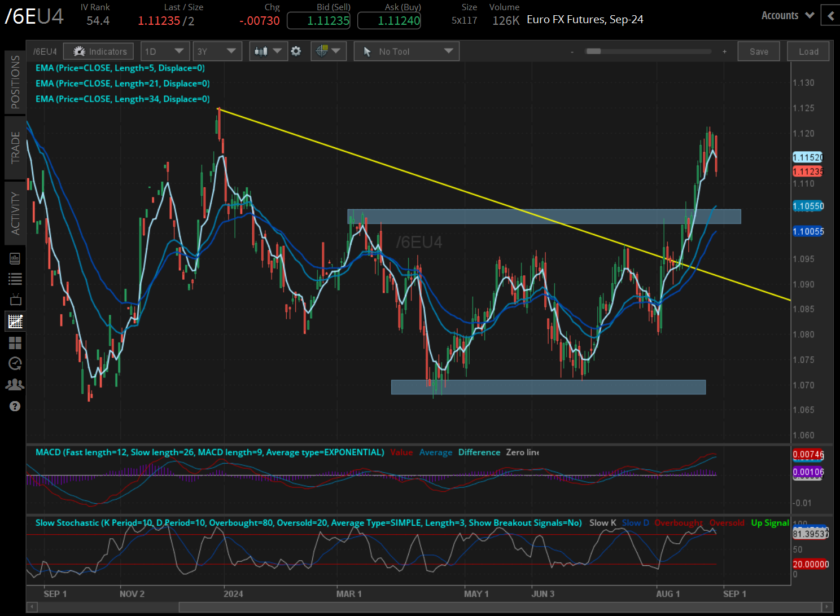Screen dimensions: 840x616
Task: Open the live TV icon in sidebar
Action: coord(15,300)
